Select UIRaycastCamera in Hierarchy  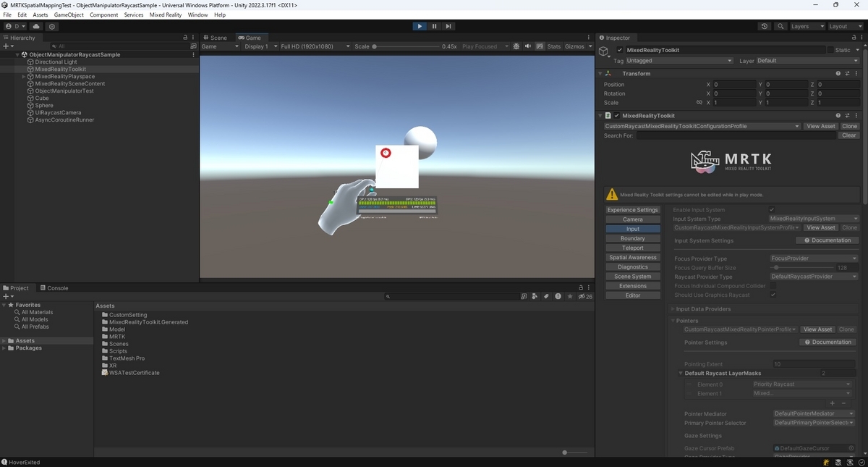click(x=58, y=112)
